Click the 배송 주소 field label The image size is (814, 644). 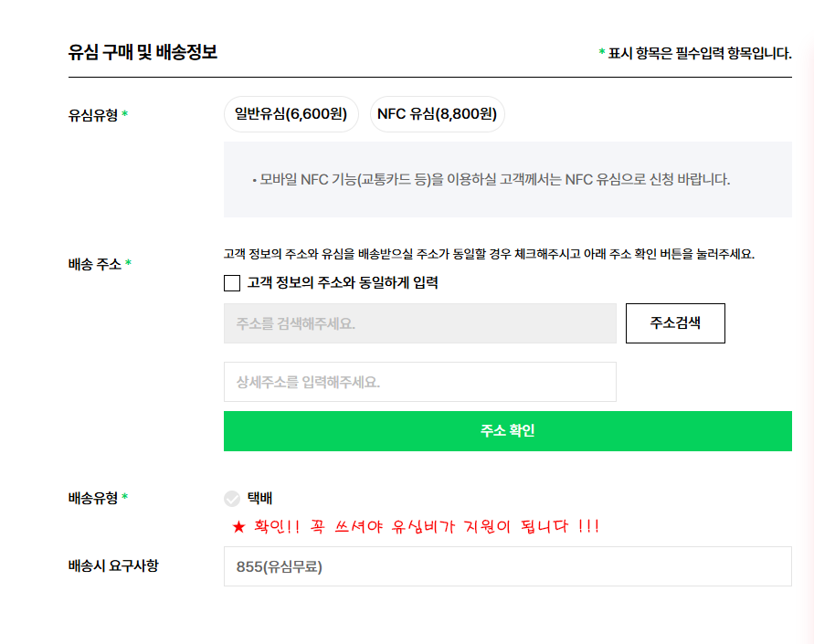click(94, 264)
